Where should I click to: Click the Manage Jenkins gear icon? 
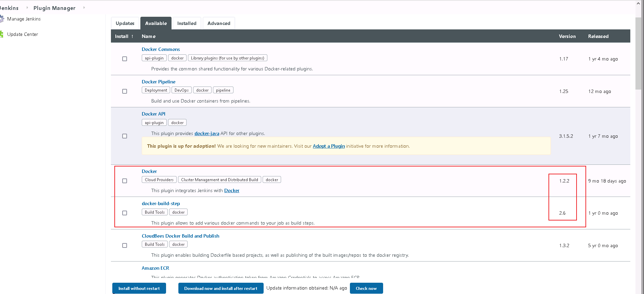tap(2, 19)
